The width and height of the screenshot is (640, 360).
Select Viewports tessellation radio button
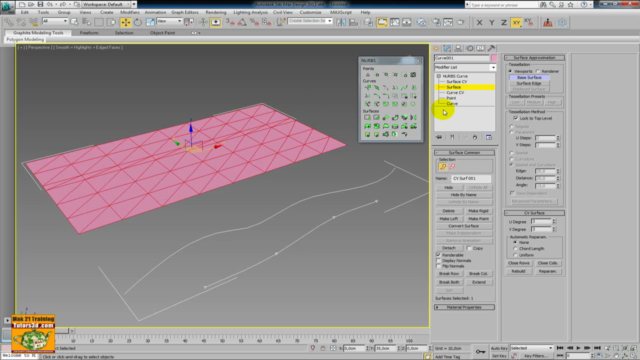point(511,71)
